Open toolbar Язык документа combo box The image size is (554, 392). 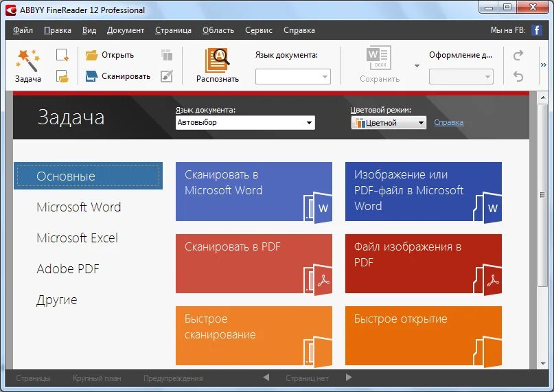tap(293, 77)
